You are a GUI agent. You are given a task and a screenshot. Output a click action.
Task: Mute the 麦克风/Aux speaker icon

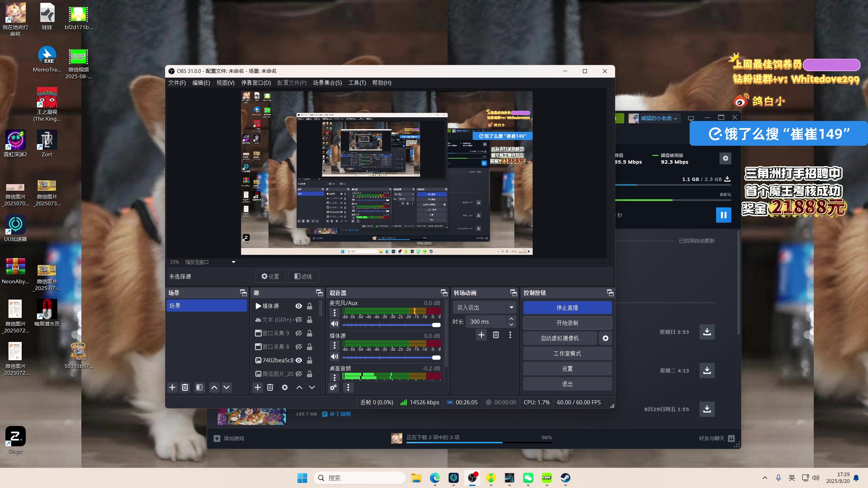[x=335, y=324]
